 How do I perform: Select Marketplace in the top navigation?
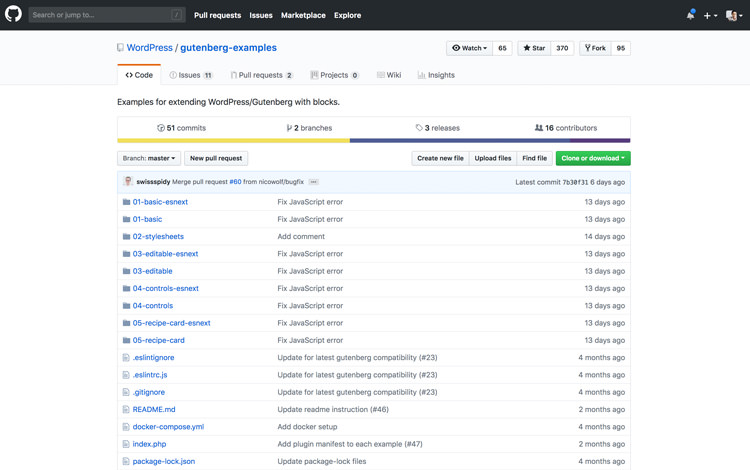coord(303,15)
